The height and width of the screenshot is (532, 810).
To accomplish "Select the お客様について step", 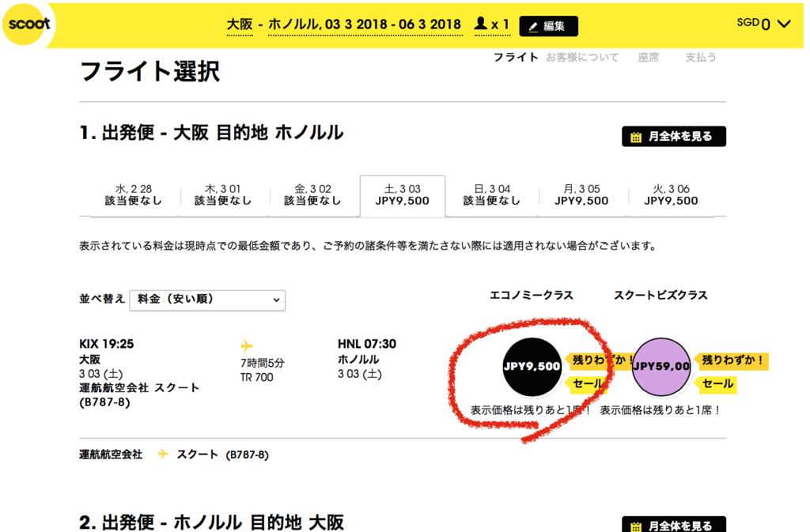I will [582, 57].
